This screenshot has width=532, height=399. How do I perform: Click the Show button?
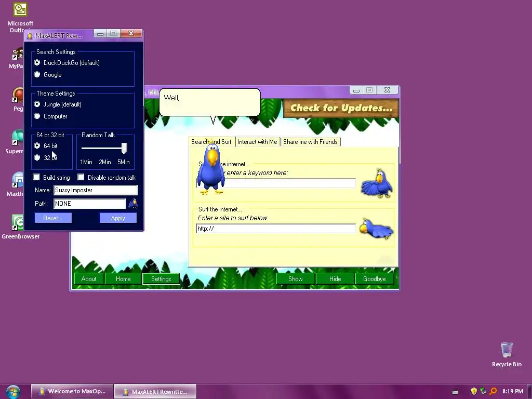pos(296,278)
